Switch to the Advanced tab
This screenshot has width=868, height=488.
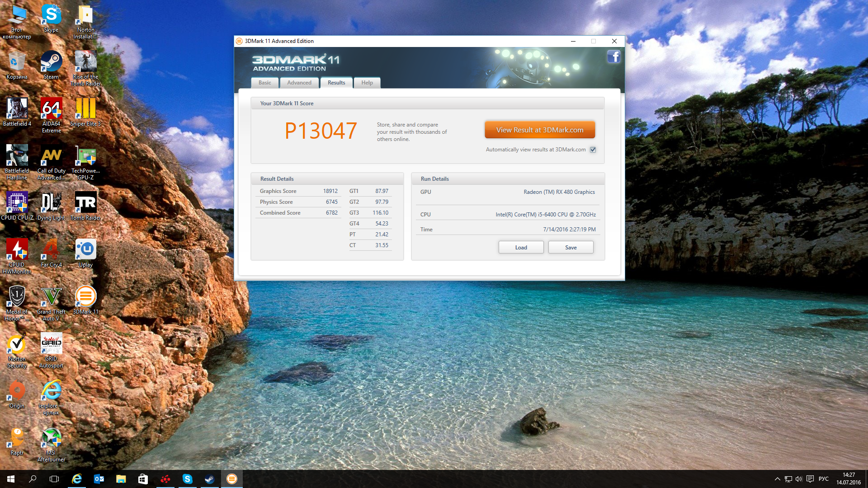[x=299, y=83]
